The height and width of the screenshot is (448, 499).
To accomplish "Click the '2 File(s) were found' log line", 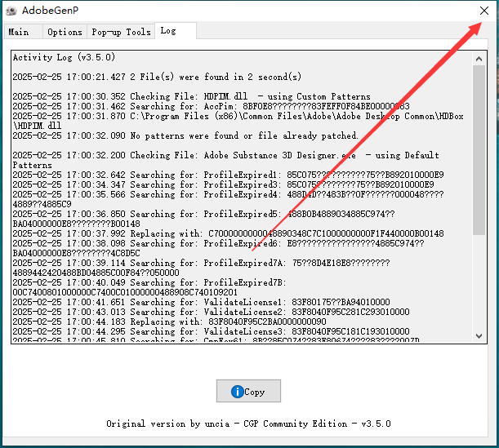I will pyautogui.click(x=157, y=77).
